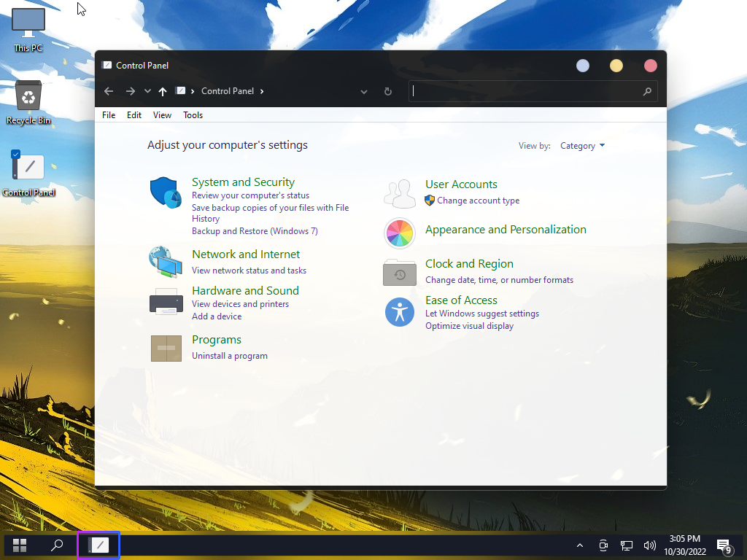
Task: Click the Meet Now tray icon
Action: 603,545
